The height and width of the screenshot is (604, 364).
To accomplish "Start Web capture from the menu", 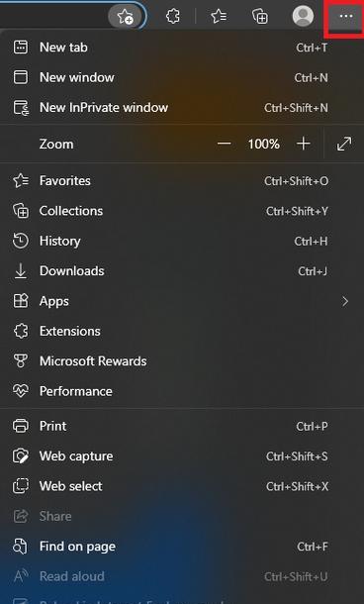I will [182, 456].
